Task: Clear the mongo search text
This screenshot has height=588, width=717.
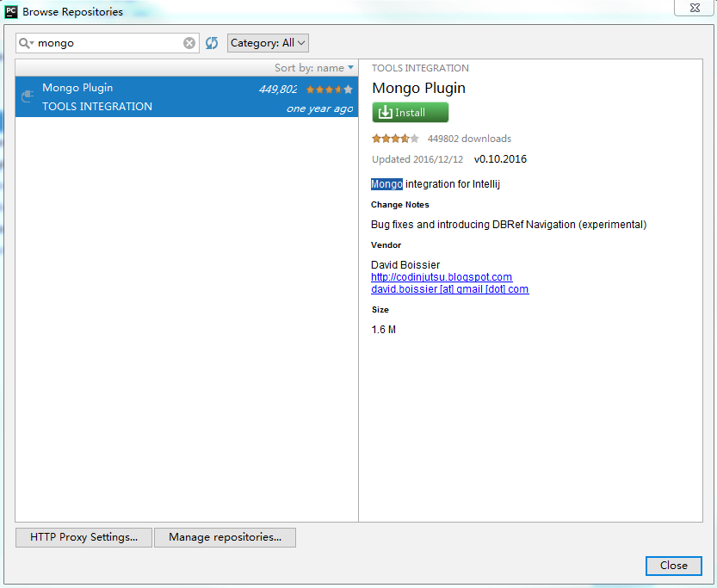Action: [x=189, y=43]
